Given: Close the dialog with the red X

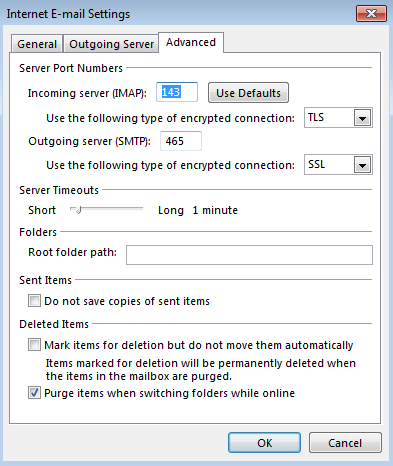Looking at the screenshot, I should click(371, 14).
